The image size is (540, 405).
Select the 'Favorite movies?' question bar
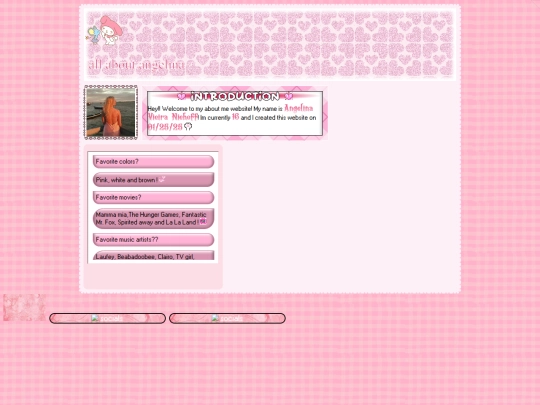153,197
